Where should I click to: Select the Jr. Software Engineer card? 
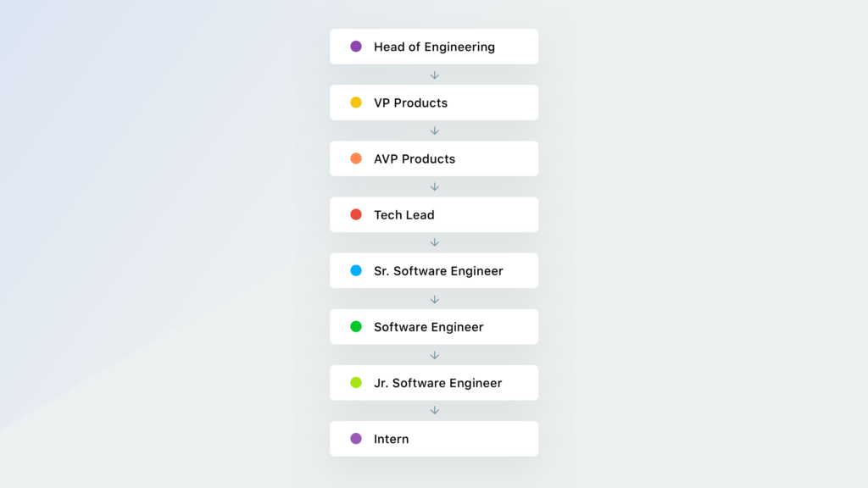click(x=434, y=383)
